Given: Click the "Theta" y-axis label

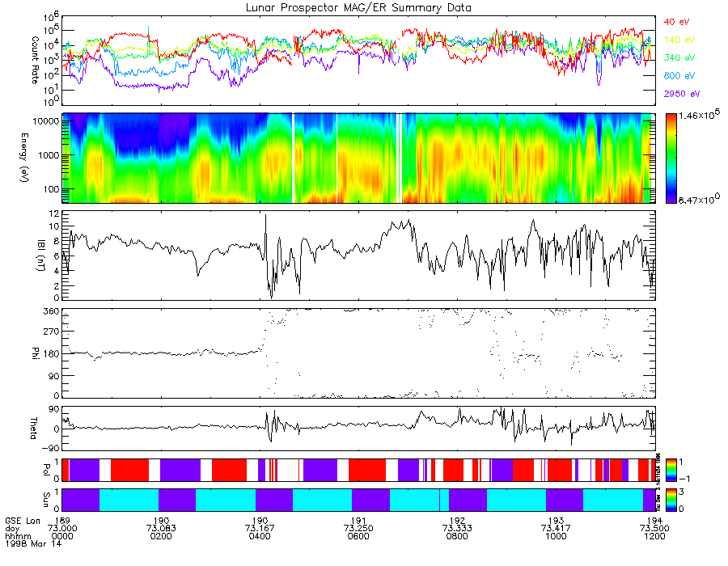Looking at the screenshot, I should coord(34,429).
